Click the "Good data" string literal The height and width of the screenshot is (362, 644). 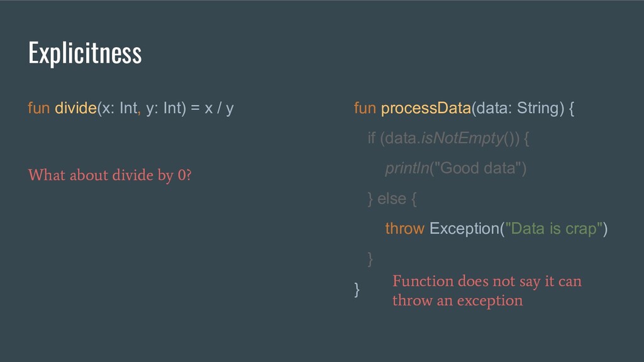478,168
